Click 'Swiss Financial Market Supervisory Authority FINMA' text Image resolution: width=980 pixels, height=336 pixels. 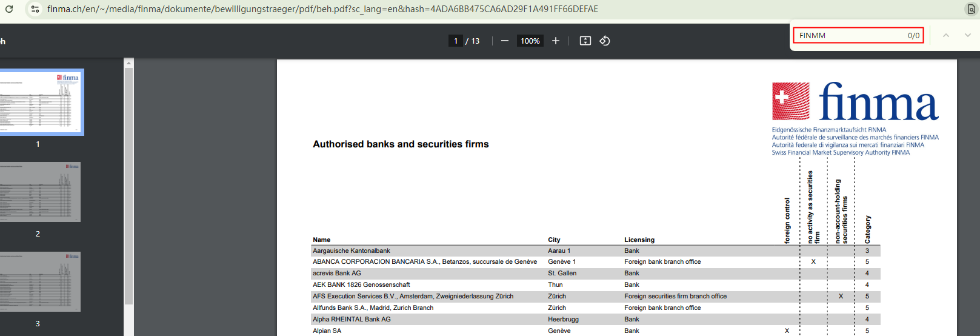[841, 153]
